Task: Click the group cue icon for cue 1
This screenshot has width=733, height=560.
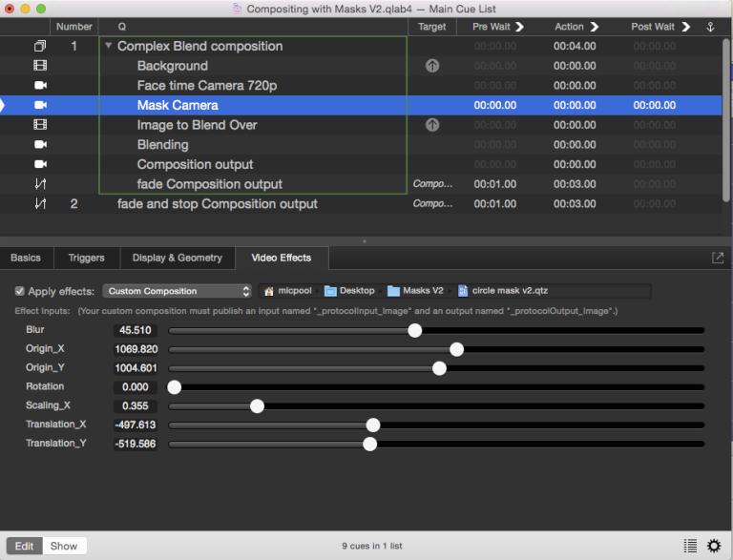Action: 40,46
